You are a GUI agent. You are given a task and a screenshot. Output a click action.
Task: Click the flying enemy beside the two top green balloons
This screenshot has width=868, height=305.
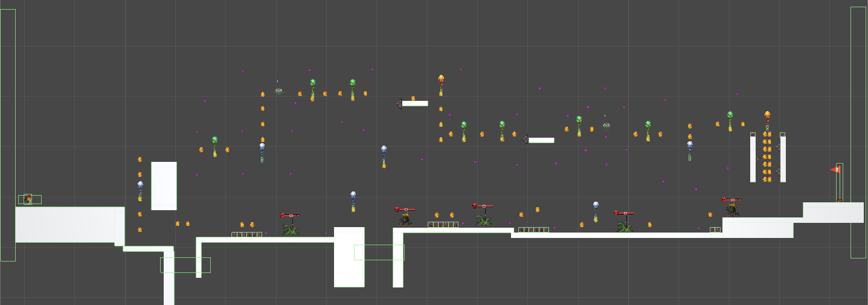pos(278,91)
